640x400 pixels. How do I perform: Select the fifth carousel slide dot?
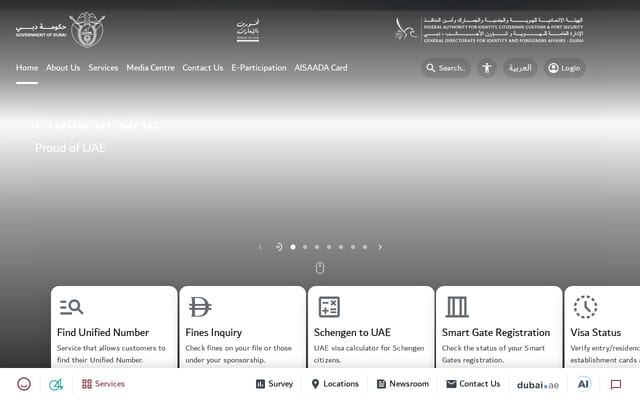pyautogui.click(x=341, y=247)
